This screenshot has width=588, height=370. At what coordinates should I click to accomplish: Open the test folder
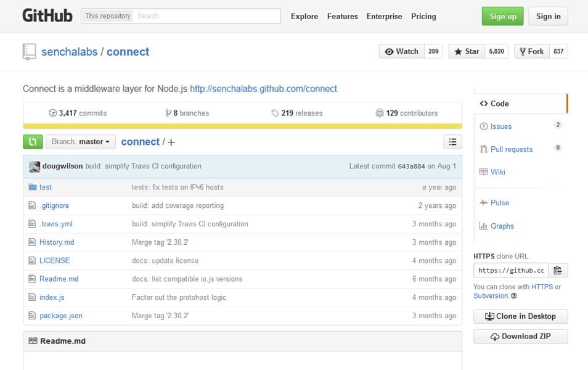(46, 187)
